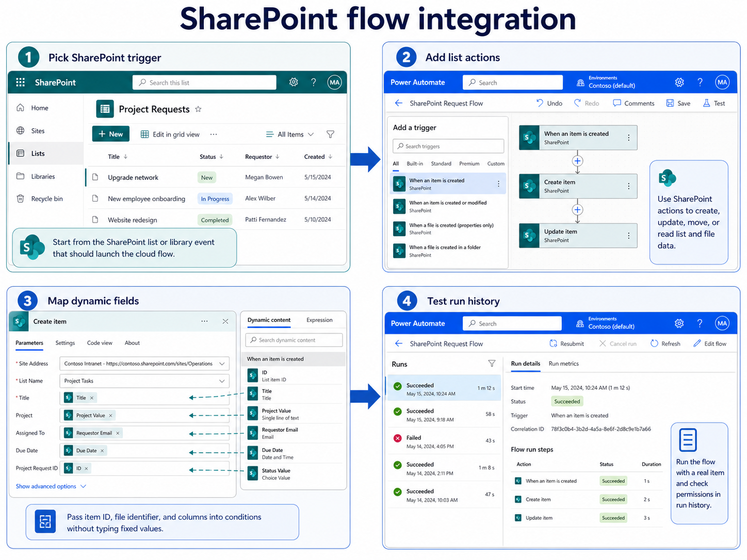Click Resubmit in the run history toolbar
The image size is (747, 560).
566,343
